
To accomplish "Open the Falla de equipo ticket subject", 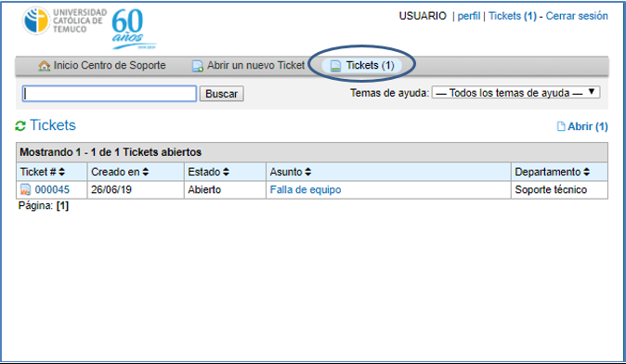I will point(306,189).
